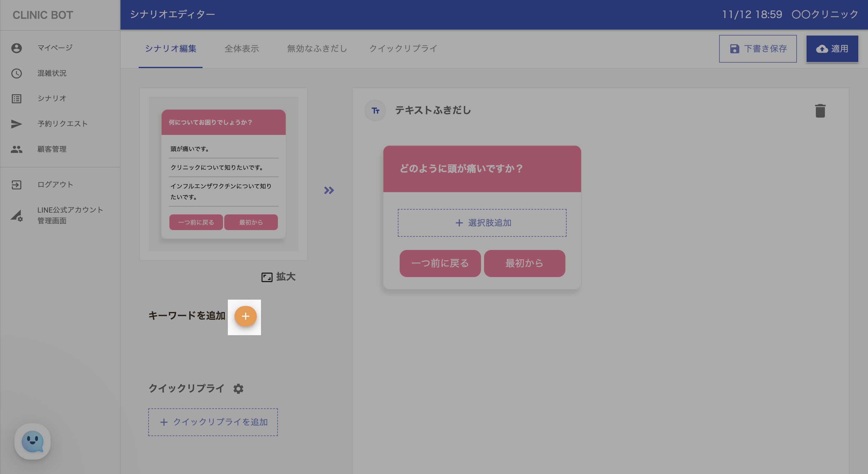Click クイックリプライを追加 dashed button
This screenshot has width=868, height=474.
pyautogui.click(x=213, y=422)
